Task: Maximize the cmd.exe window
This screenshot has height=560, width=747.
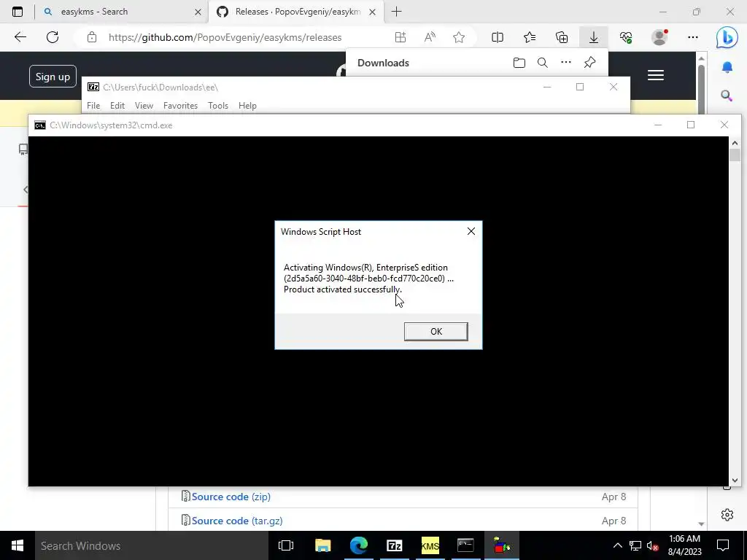Action: pyautogui.click(x=691, y=125)
